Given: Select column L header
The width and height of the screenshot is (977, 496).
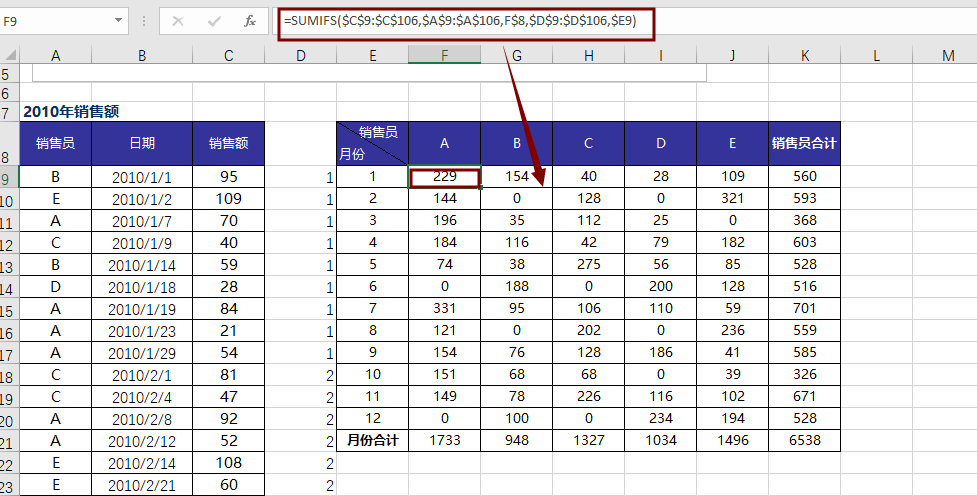Looking at the screenshot, I should pos(876,55).
